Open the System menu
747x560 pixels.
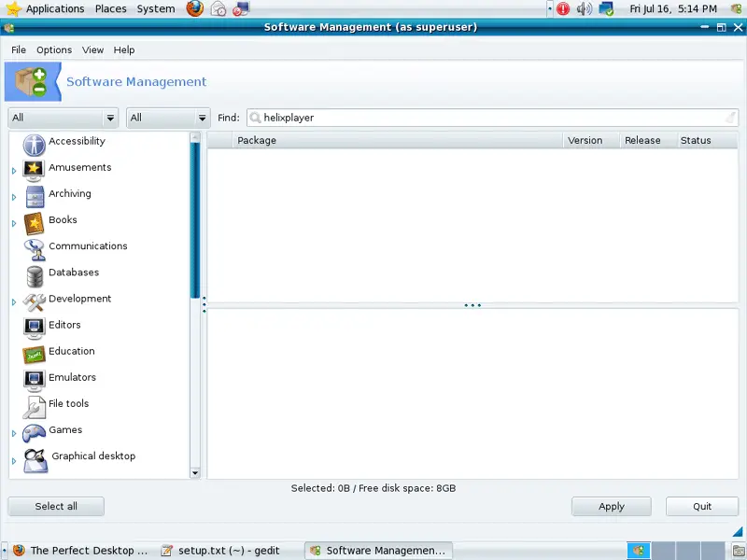(x=155, y=8)
